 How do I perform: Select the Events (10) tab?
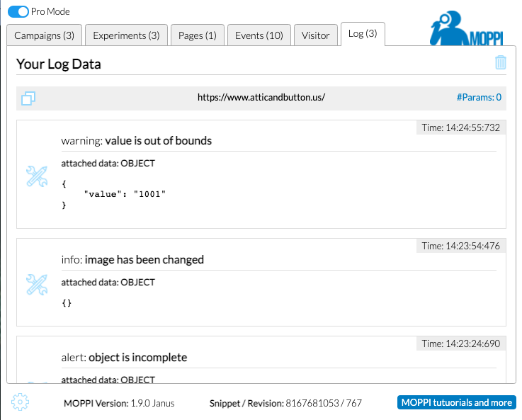click(259, 35)
